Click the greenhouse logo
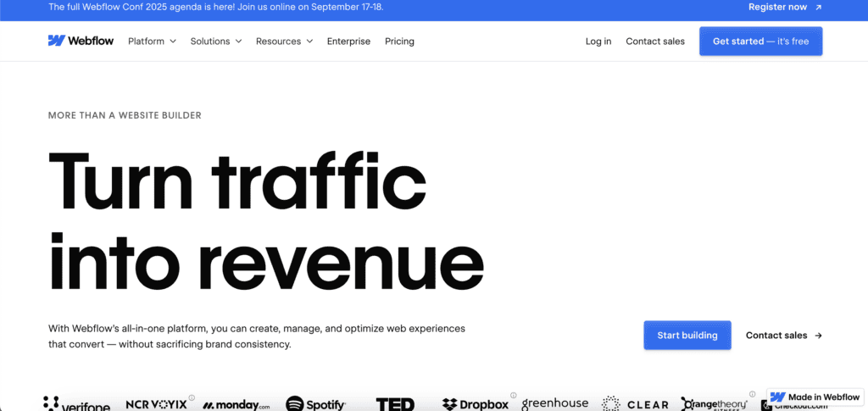This screenshot has height=411, width=868. (554, 404)
